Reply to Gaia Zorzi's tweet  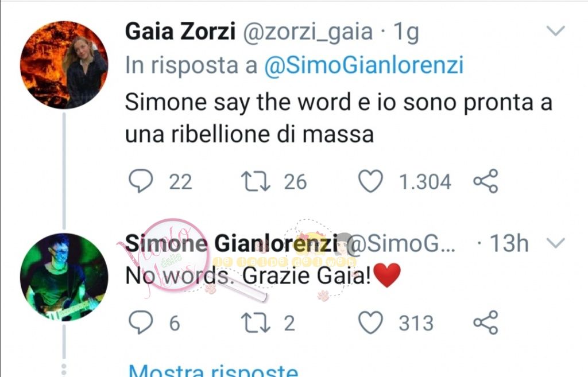pos(141,181)
